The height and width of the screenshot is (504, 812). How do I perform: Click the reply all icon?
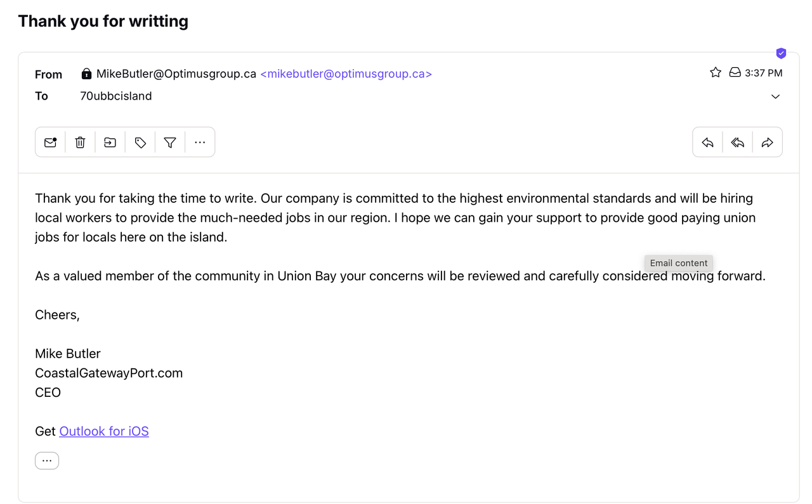click(x=737, y=143)
